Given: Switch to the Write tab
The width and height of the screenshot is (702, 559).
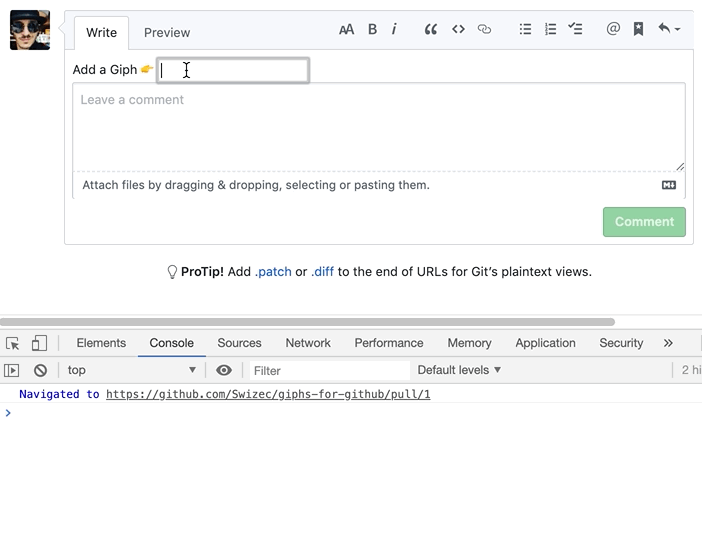Looking at the screenshot, I should (102, 33).
